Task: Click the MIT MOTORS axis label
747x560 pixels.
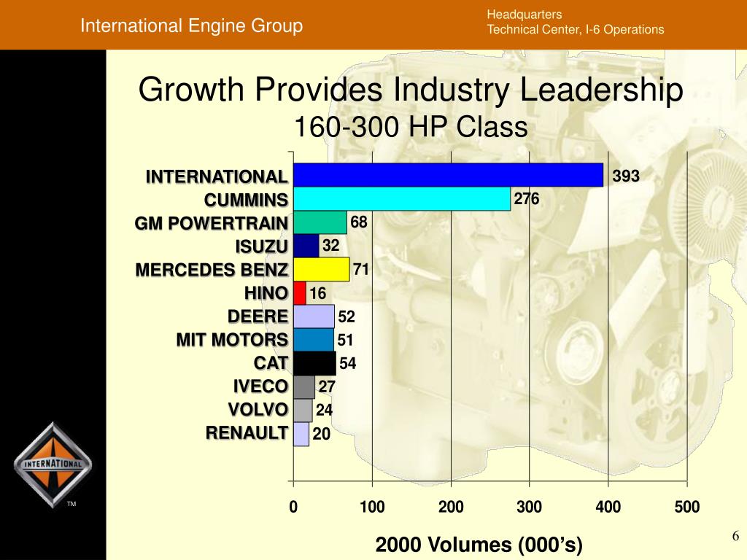Action: [232, 340]
